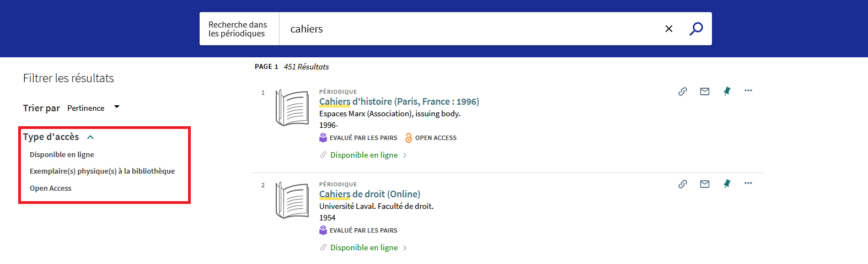This screenshot has width=868, height=264.
Task: Pin the Cahiers de droit result
Action: [727, 184]
